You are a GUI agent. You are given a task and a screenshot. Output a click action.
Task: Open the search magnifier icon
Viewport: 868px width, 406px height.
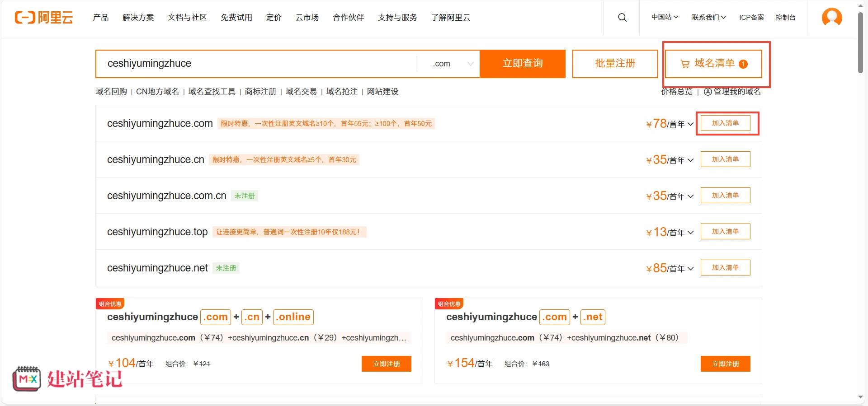tap(622, 18)
